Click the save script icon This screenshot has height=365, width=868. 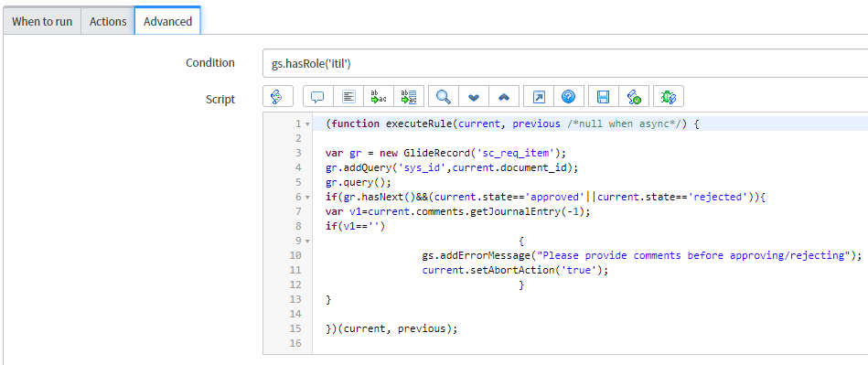pos(604,96)
